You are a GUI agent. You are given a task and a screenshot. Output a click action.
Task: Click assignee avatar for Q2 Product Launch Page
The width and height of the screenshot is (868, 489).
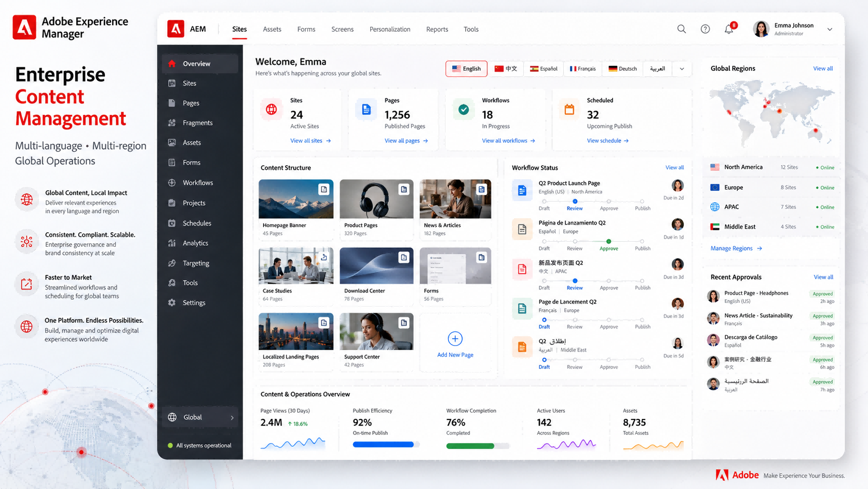pos(677,186)
